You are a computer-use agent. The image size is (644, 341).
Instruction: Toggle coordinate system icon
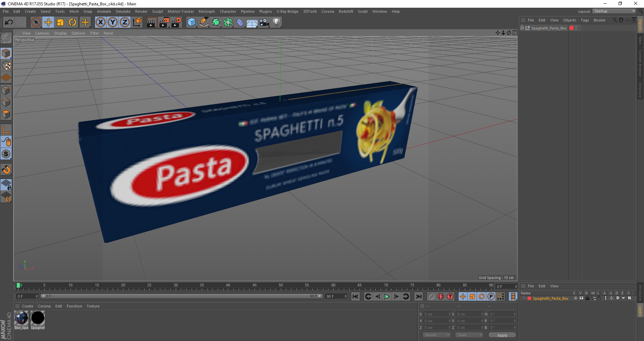[137, 22]
